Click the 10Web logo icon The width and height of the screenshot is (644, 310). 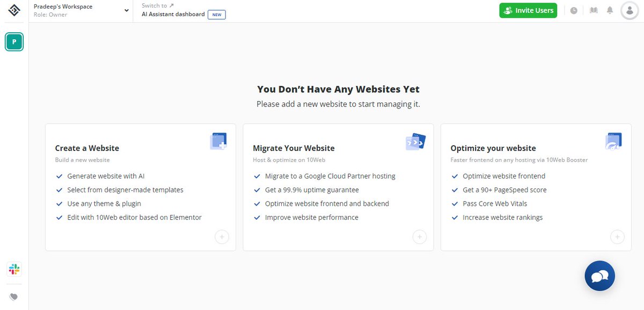[14, 11]
